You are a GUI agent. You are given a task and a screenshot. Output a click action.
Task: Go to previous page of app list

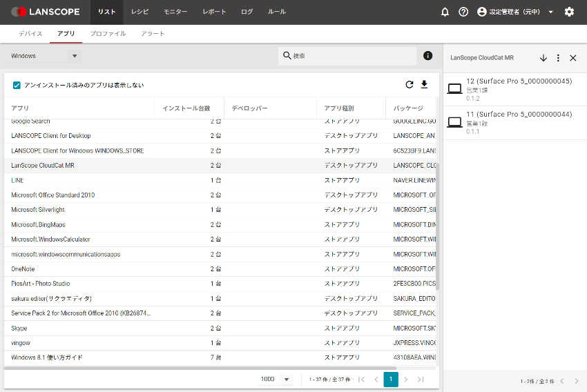point(376,380)
